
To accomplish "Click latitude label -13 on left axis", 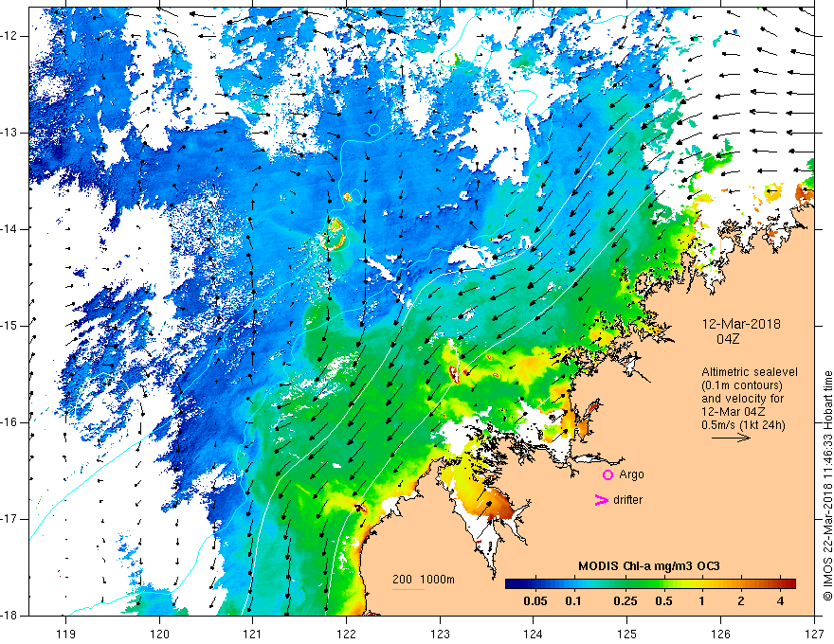I will (9, 133).
